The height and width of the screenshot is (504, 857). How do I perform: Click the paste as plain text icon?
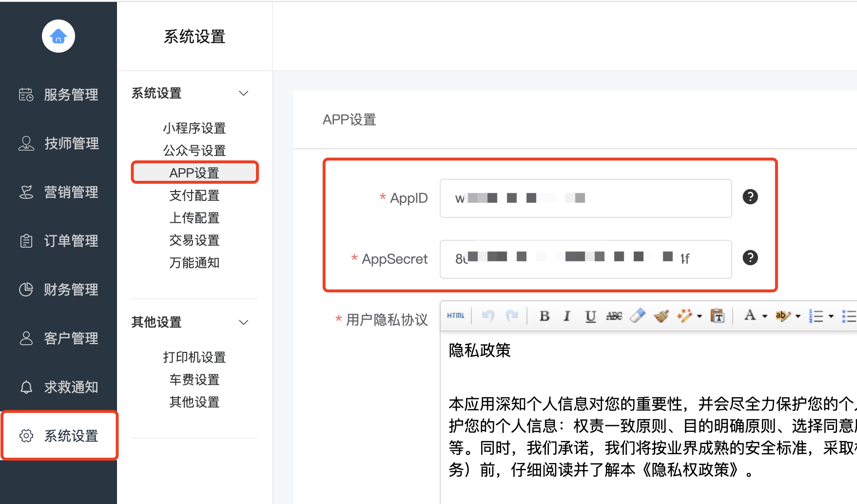[717, 316]
